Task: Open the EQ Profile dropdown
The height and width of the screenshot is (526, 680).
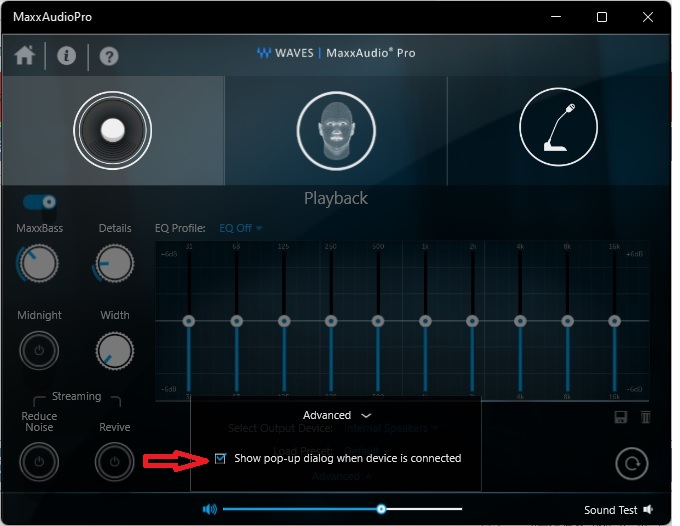Action: [241, 228]
